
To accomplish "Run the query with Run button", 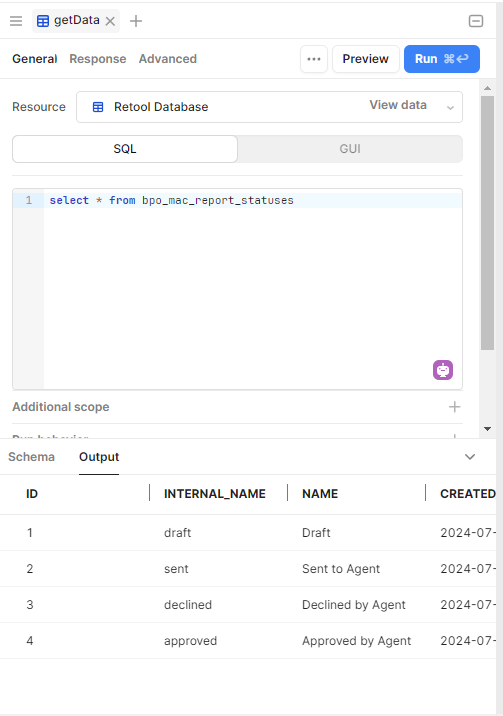I will (442, 59).
